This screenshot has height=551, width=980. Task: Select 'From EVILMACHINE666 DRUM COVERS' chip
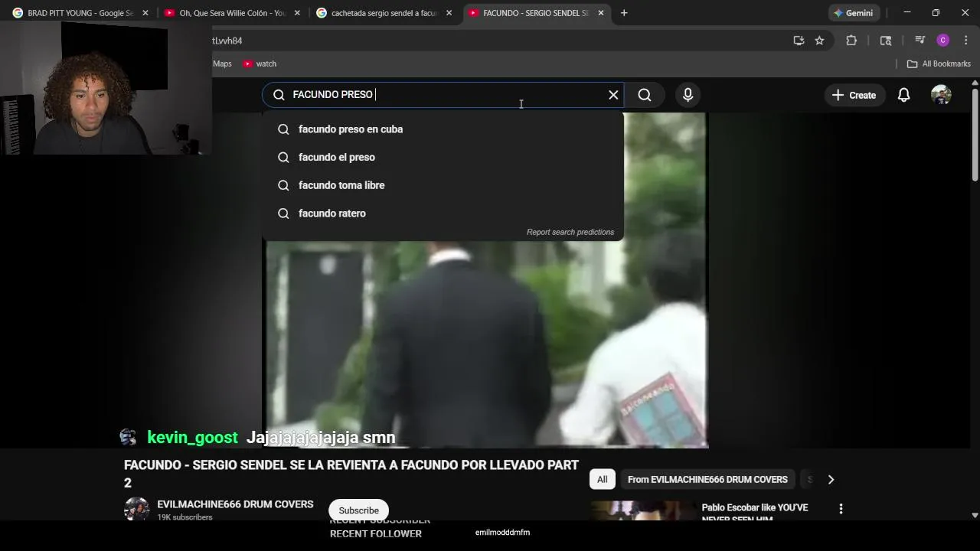(x=707, y=480)
